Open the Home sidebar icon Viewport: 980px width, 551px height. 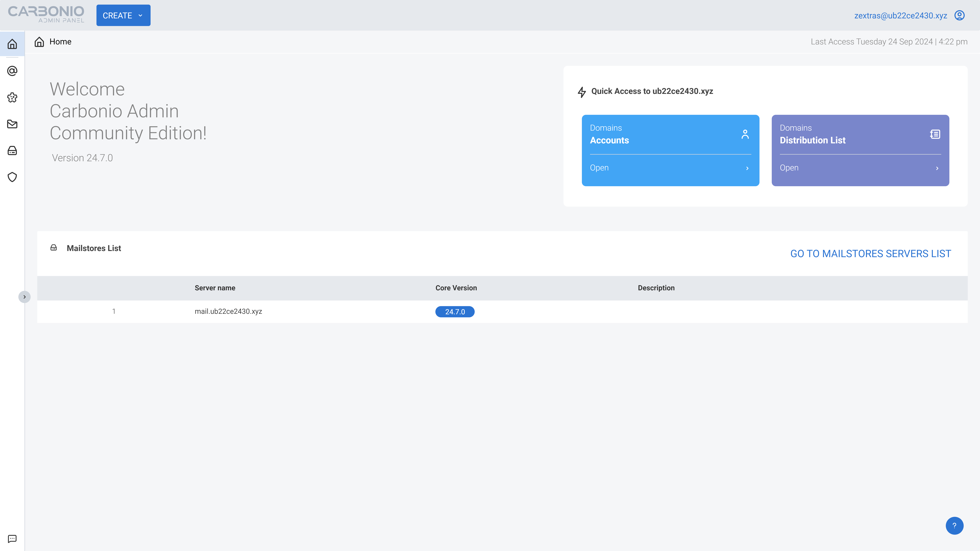tap(12, 44)
